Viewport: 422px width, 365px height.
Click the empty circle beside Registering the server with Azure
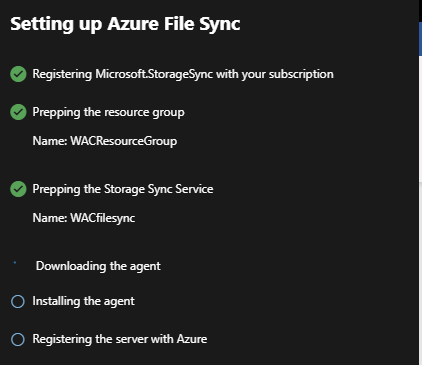pyautogui.click(x=18, y=340)
